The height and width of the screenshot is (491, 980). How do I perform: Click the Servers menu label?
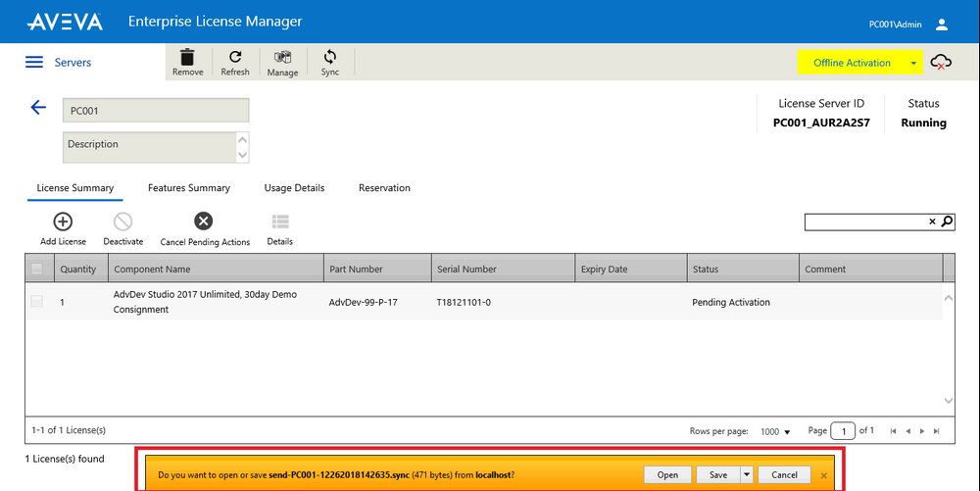pyautogui.click(x=73, y=63)
